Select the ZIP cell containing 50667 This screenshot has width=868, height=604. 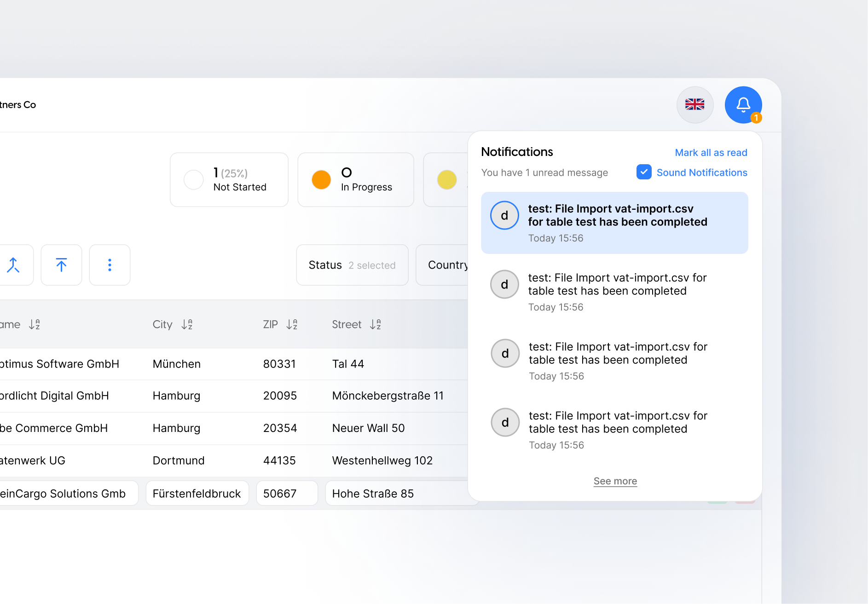click(x=287, y=493)
